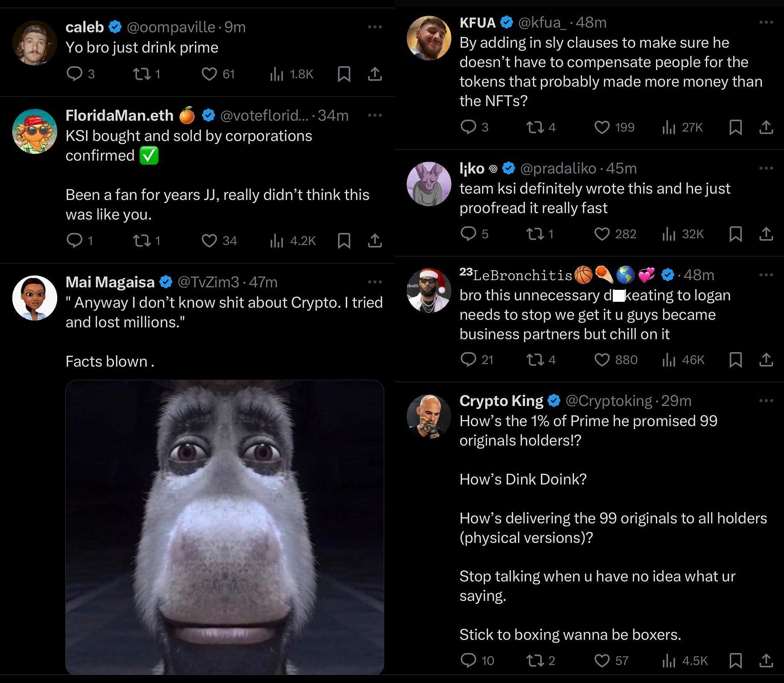Viewport: 784px width, 683px height.
Task: Retweet LeBronchitis's business partners tweet
Action: coord(535,360)
